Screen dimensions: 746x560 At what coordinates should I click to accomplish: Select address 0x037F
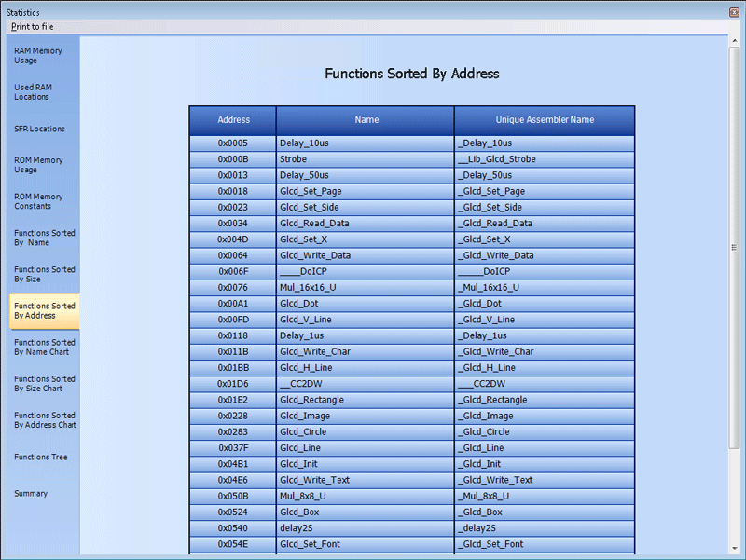[232, 448]
